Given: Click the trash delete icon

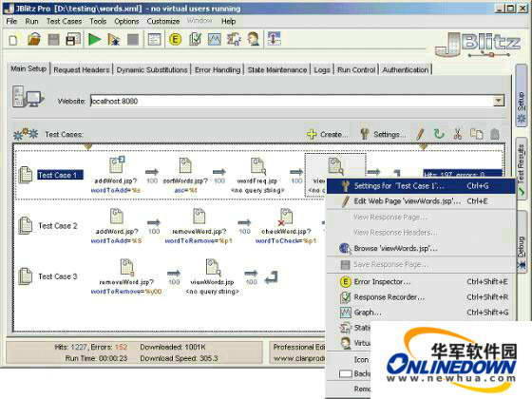Looking at the screenshot, I should [495, 134].
